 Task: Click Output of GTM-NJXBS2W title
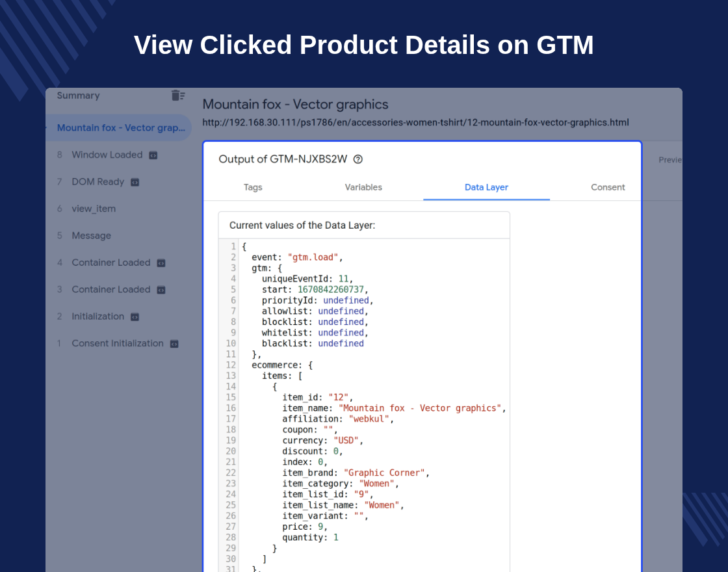pyautogui.click(x=283, y=159)
